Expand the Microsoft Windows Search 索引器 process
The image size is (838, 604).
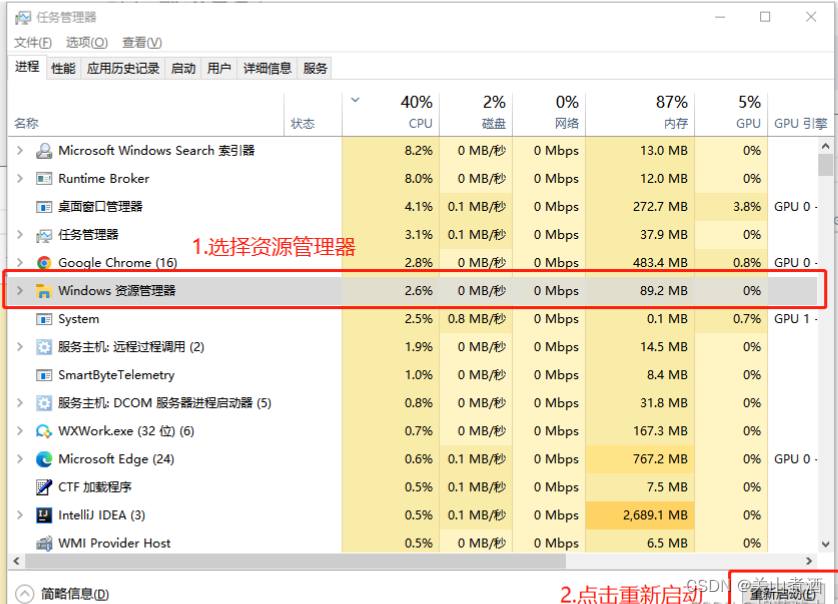(x=20, y=150)
